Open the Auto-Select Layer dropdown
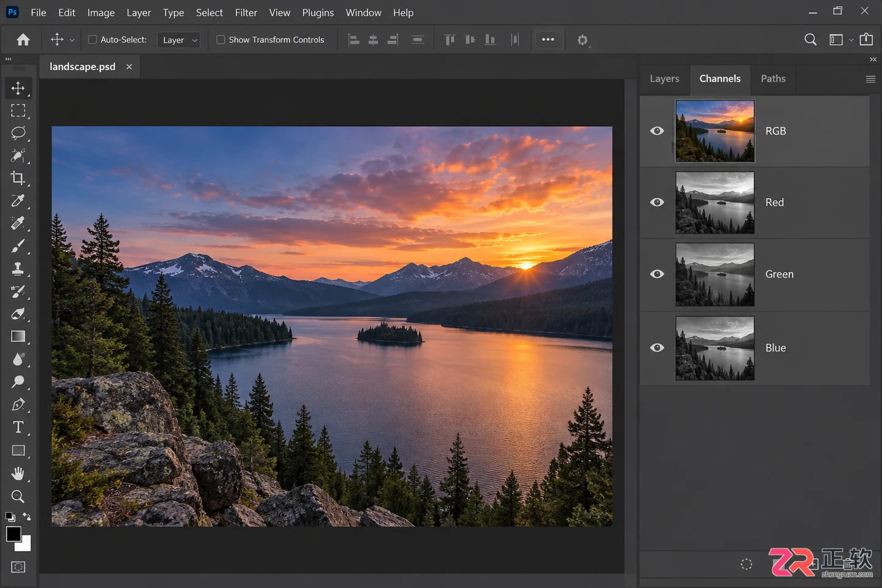Screen dimensions: 882x588 (178, 40)
